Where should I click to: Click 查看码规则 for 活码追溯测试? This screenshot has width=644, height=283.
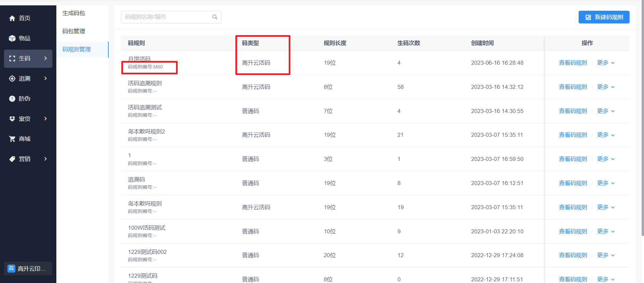click(573, 111)
